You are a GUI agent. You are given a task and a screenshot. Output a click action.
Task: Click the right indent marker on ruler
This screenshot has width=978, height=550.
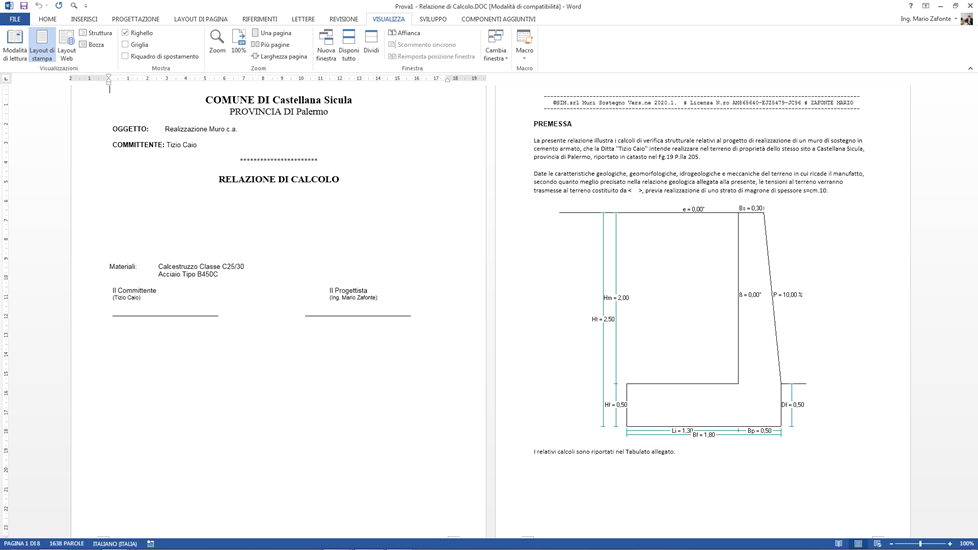[447, 80]
